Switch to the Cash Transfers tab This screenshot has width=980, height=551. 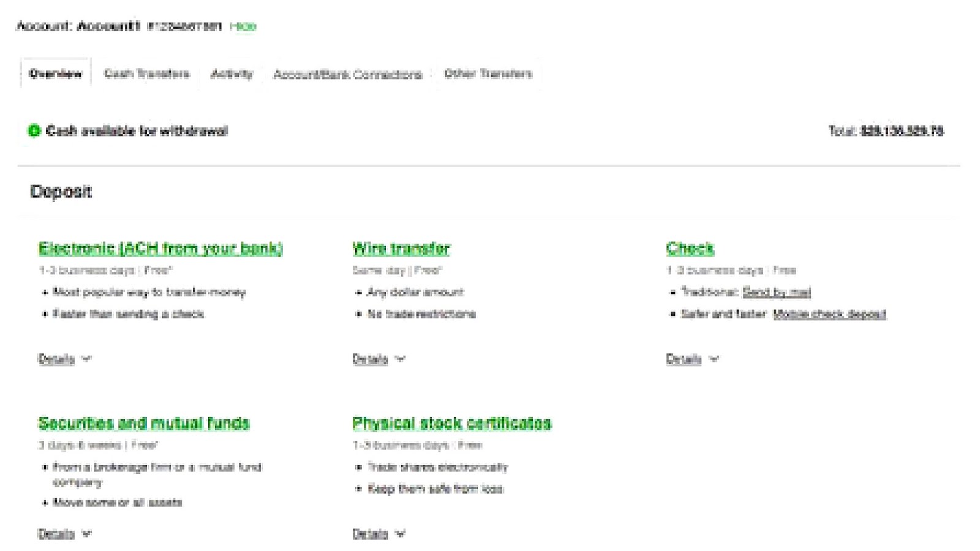[x=147, y=74]
